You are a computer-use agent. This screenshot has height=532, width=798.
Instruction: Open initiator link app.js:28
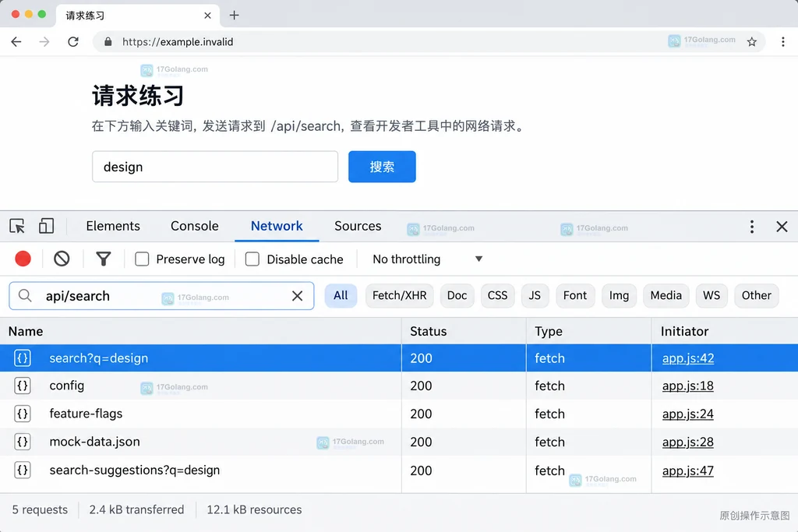[x=688, y=442]
